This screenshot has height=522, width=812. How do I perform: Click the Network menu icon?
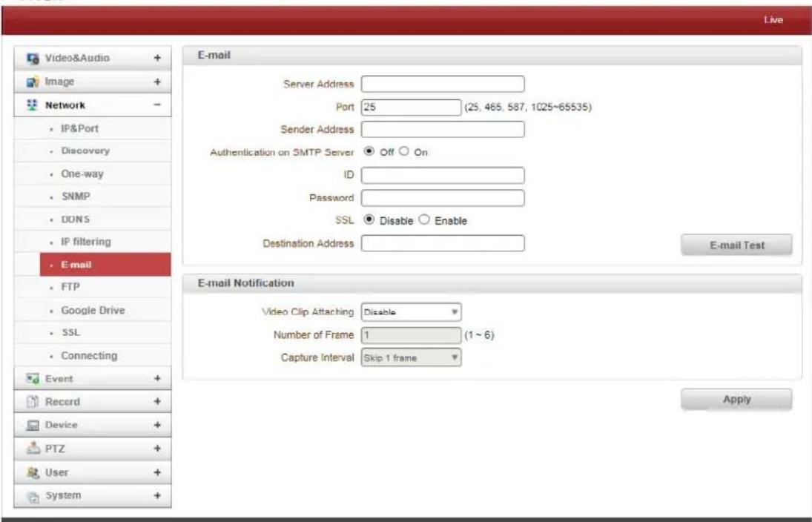pos(33,105)
